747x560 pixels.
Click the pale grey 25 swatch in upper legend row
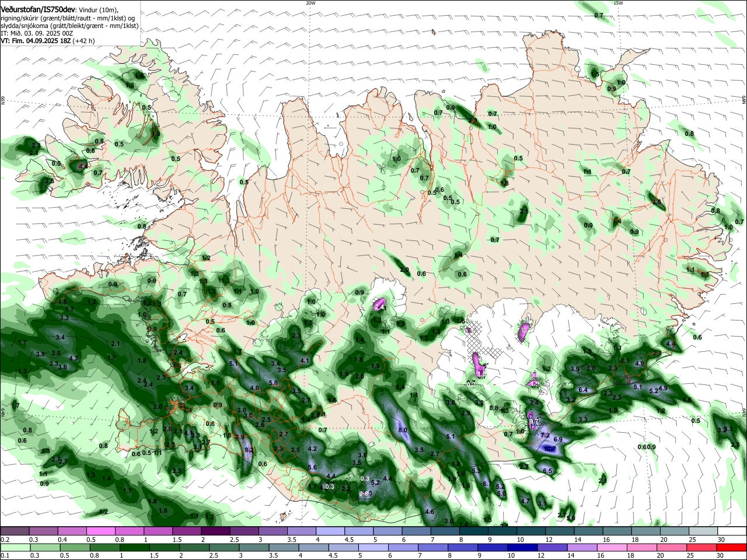click(x=702, y=531)
